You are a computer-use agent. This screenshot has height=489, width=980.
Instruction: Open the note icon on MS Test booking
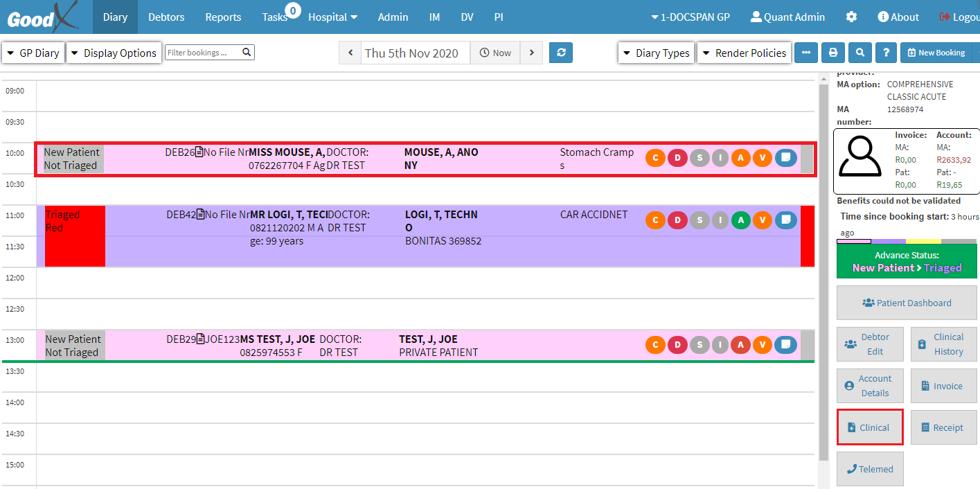tap(785, 345)
